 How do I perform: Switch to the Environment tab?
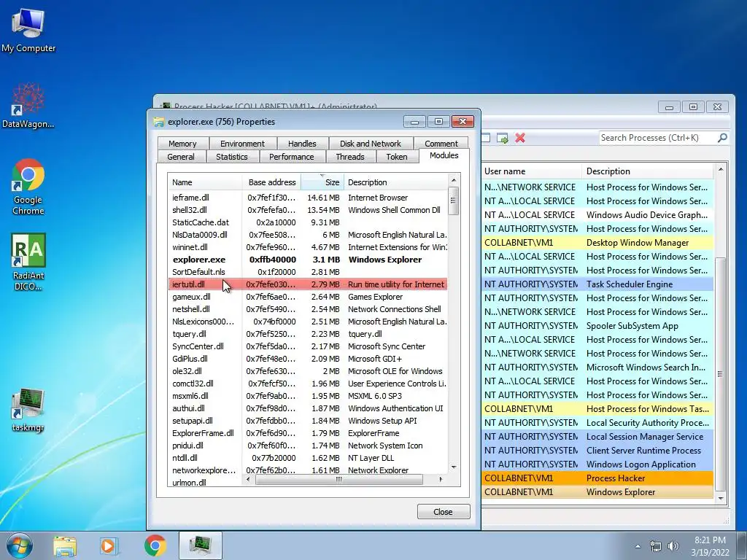point(242,144)
